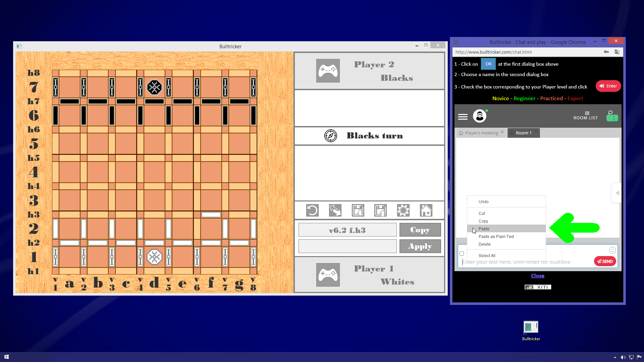Open the hamburger menu in chat
This screenshot has height=362, width=644.
(463, 117)
